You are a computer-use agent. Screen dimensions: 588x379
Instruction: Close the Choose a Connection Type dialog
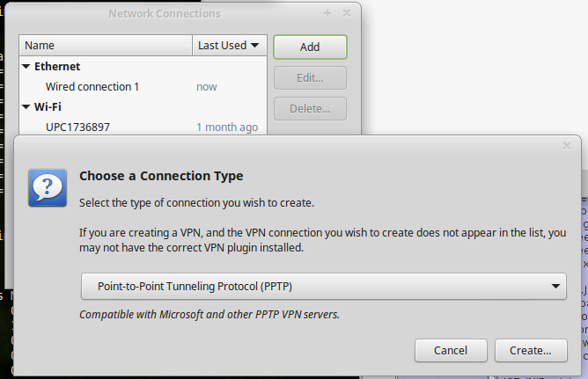click(567, 146)
